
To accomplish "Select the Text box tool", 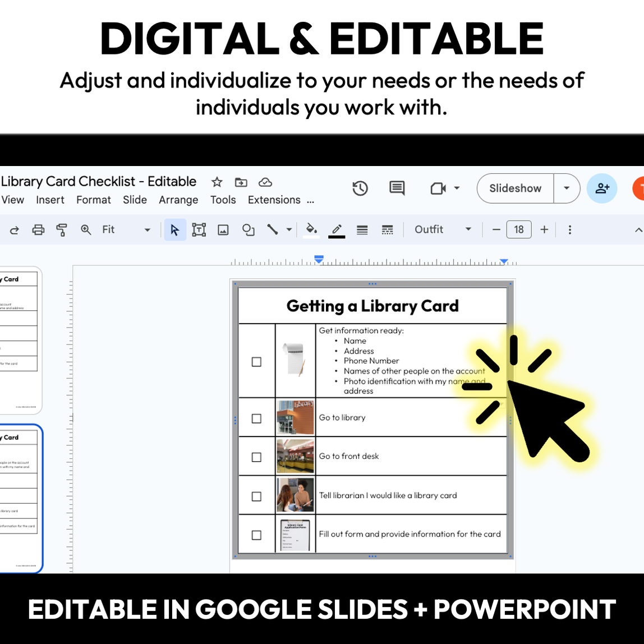I will 199,229.
